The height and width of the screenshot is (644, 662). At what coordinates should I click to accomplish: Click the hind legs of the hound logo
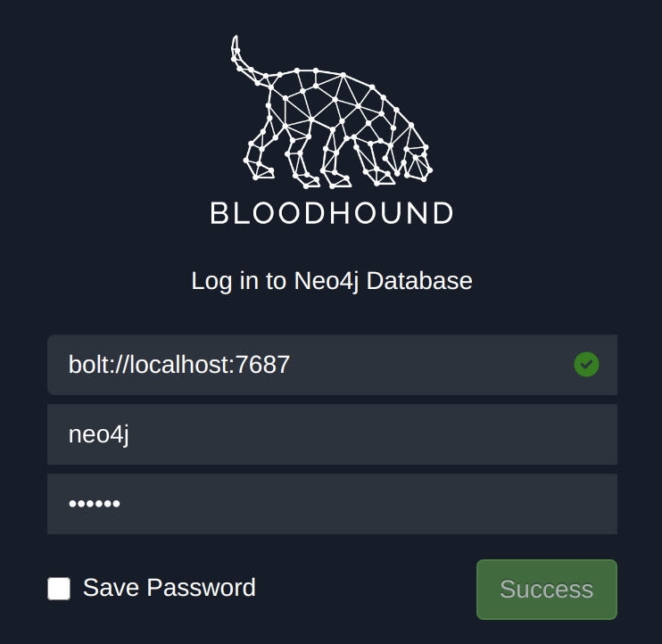(266, 153)
